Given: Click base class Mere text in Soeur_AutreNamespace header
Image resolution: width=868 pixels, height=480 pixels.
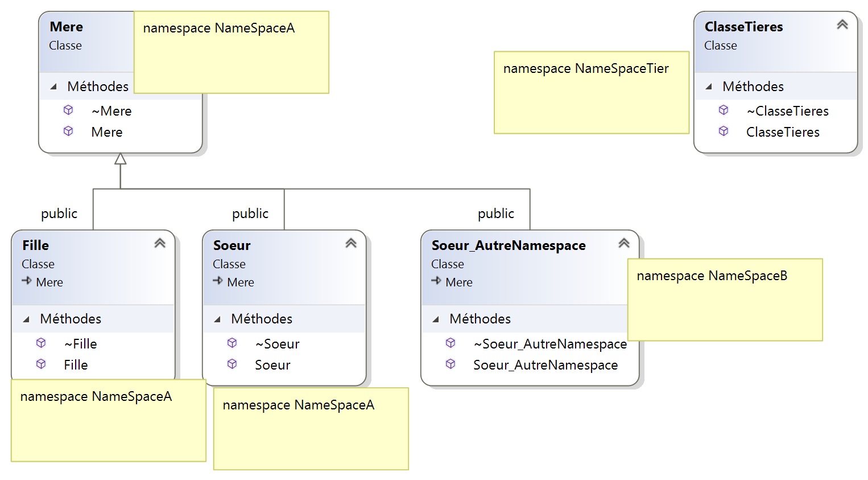Looking at the screenshot, I should click(x=459, y=282).
